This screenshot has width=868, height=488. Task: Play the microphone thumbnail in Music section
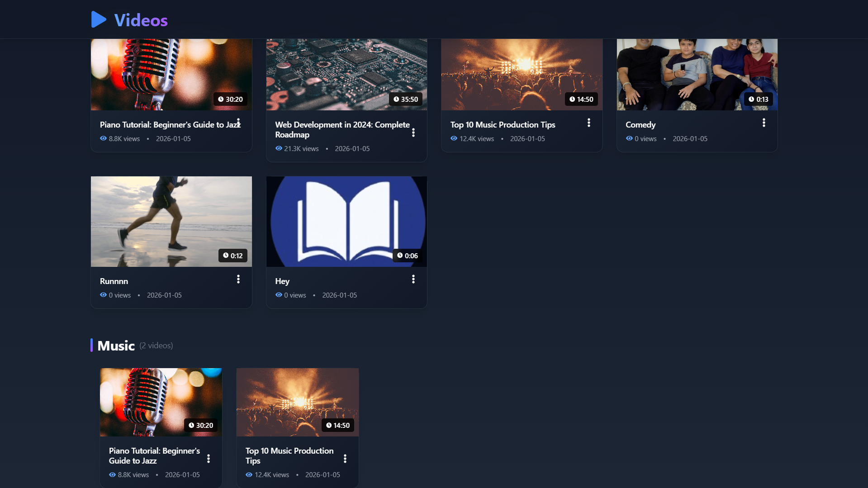(161, 402)
